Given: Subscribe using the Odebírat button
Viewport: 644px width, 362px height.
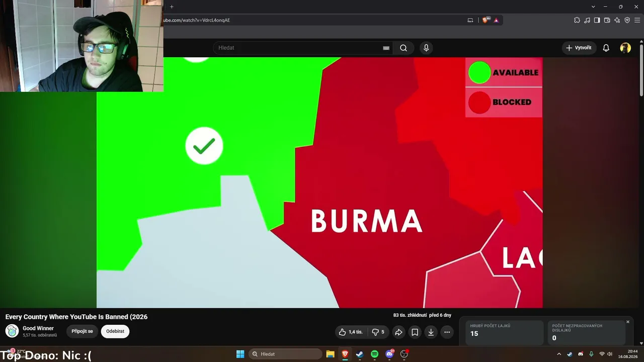Looking at the screenshot, I should click(115, 331).
